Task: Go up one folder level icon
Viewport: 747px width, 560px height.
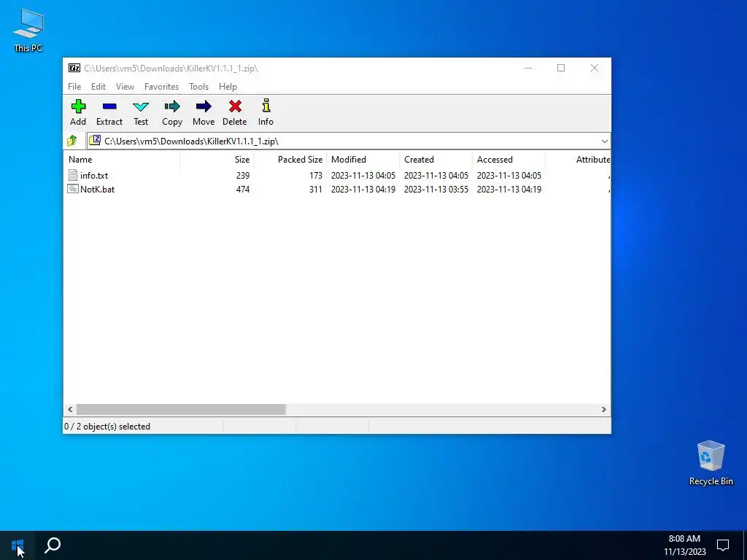Action: [x=72, y=141]
